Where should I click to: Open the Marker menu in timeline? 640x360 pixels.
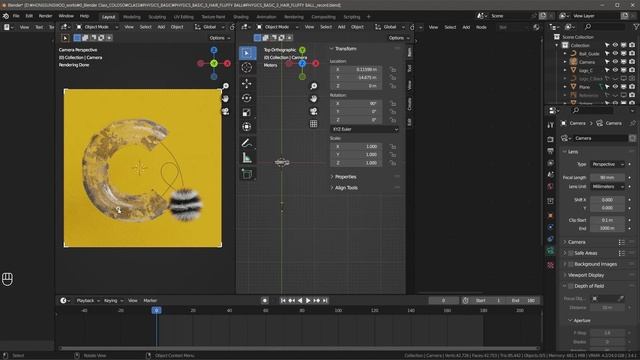(150, 300)
